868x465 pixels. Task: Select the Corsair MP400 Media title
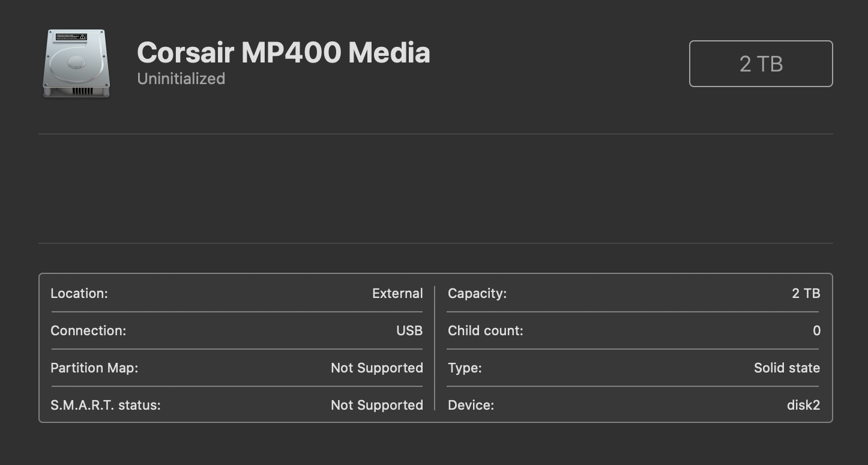click(283, 52)
